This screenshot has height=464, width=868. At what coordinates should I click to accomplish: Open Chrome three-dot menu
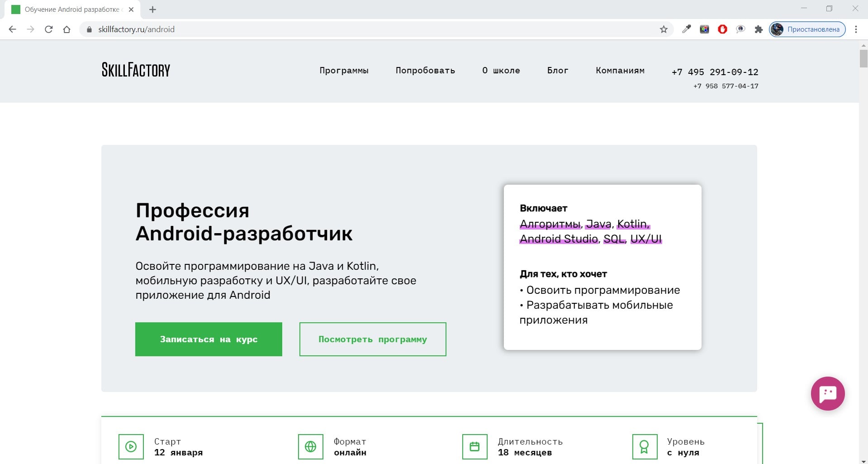coord(856,29)
